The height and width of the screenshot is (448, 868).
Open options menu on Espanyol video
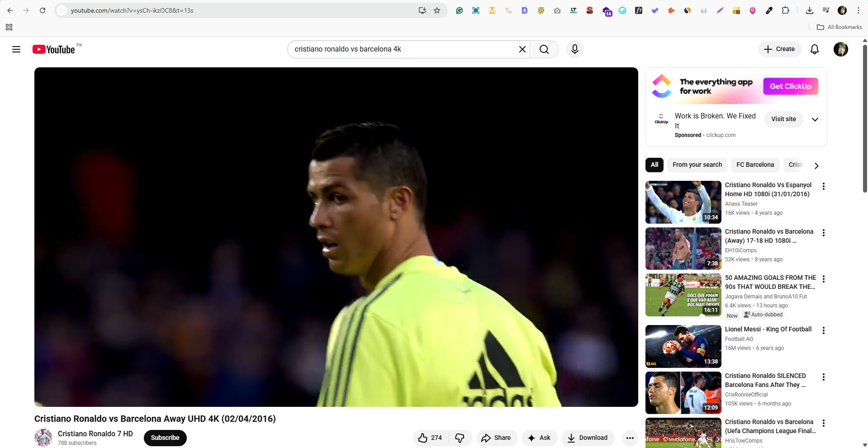[824, 186]
